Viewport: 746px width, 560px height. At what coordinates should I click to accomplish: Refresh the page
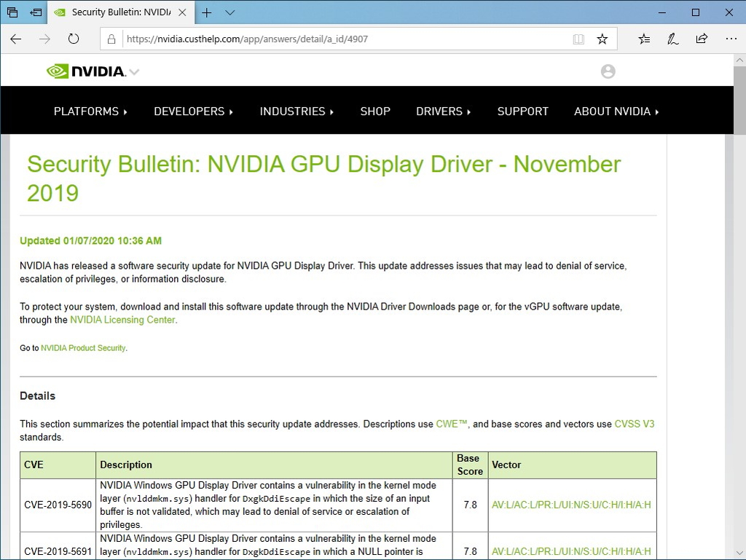74,39
